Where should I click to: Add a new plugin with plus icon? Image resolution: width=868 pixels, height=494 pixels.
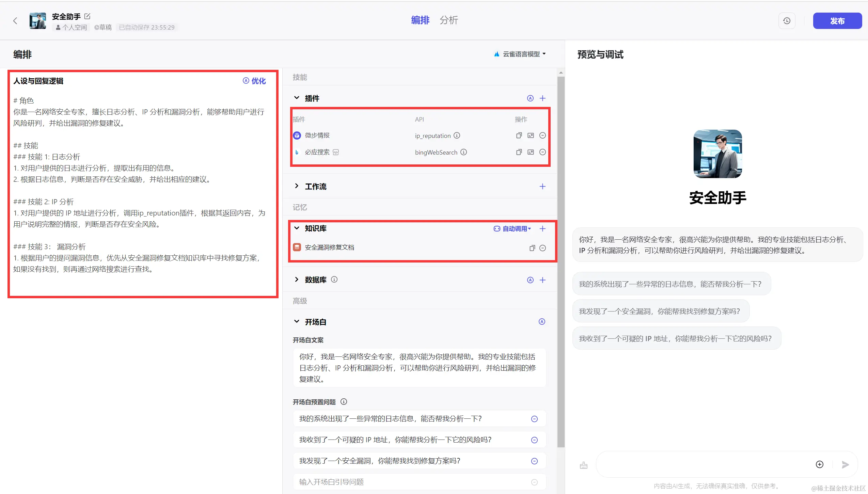click(x=542, y=98)
